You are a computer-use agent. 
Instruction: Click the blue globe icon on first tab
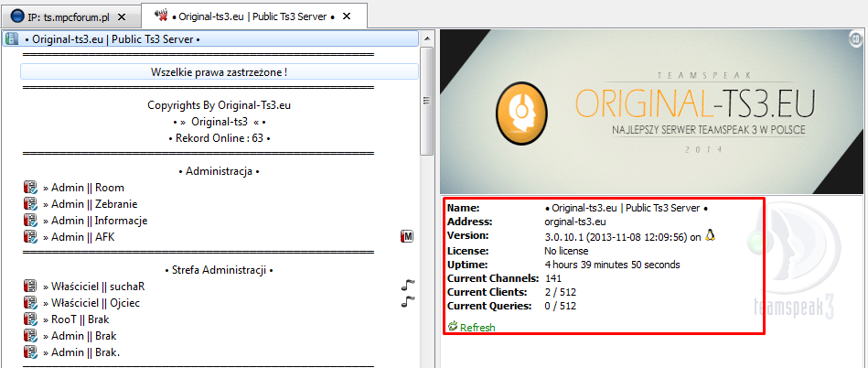point(17,16)
